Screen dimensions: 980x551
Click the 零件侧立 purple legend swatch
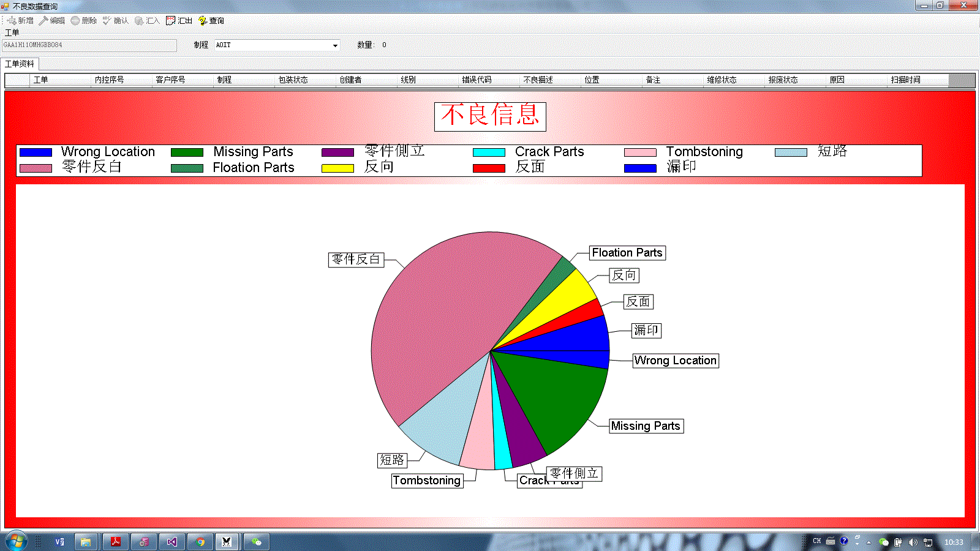pos(337,152)
